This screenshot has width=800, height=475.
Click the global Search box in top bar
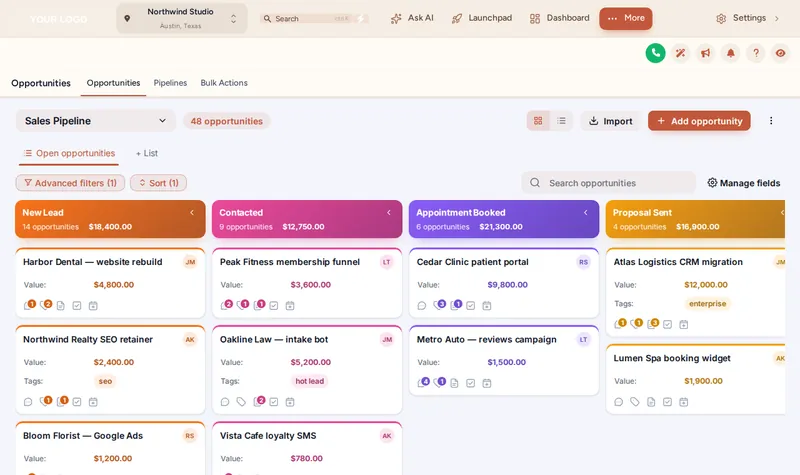[313, 19]
